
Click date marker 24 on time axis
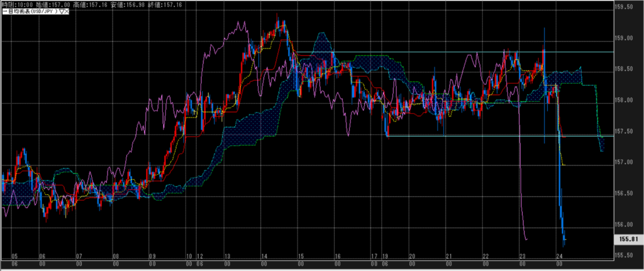point(558,257)
